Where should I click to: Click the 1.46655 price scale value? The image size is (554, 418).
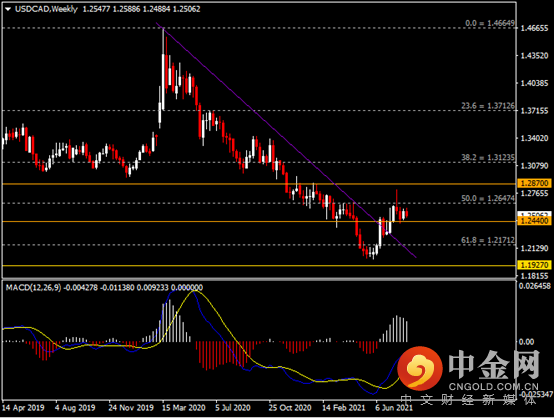(x=534, y=28)
